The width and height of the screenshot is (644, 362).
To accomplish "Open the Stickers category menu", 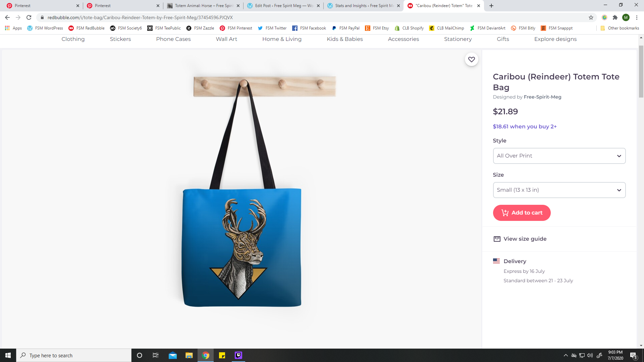I will pyautogui.click(x=120, y=39).
